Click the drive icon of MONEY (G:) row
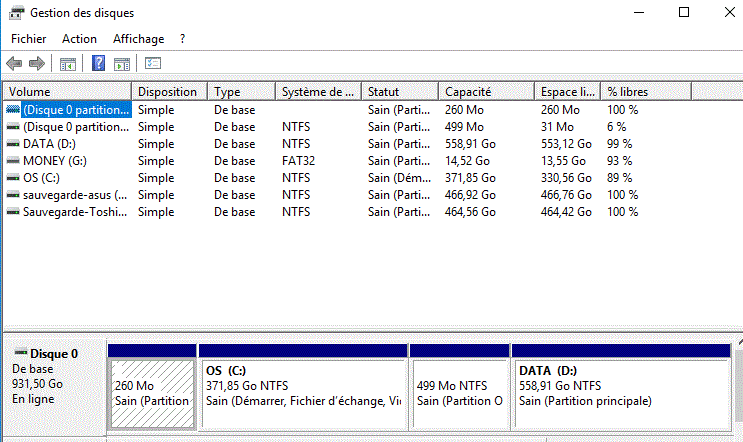Image resolution: width=743 pixels, height=442 pixels. [13, 161]
